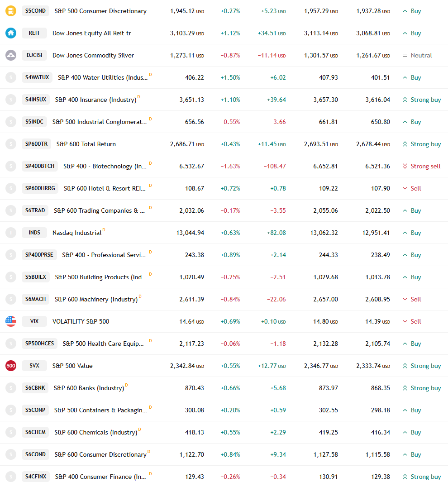Select the S4WATUX ticker badge

37,77
